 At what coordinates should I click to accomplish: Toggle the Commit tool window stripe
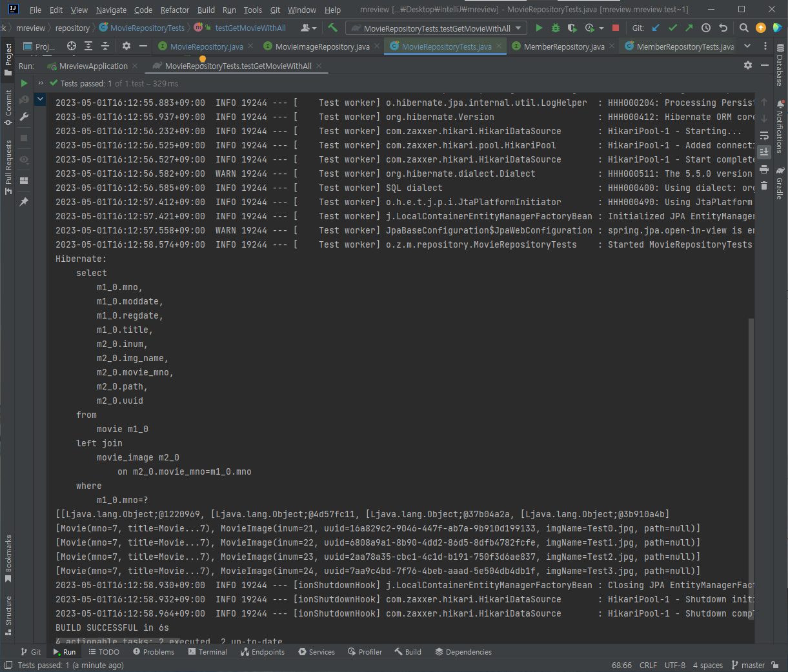(8, 108)
